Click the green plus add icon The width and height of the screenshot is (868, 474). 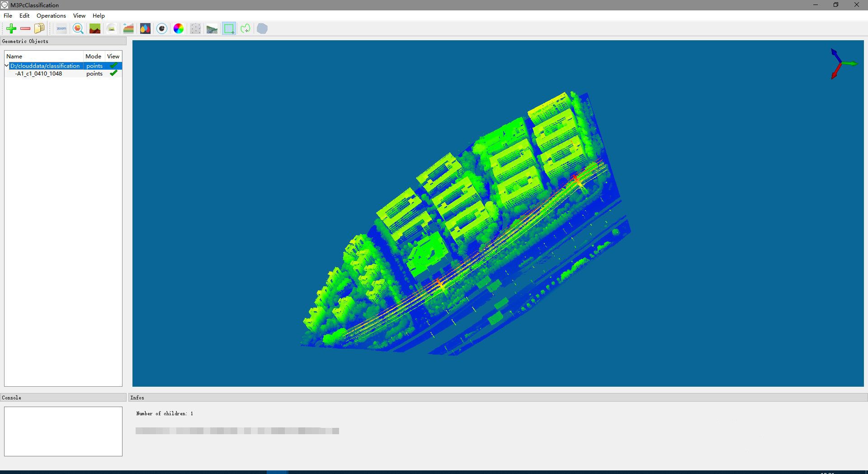[x=11, y=28]
